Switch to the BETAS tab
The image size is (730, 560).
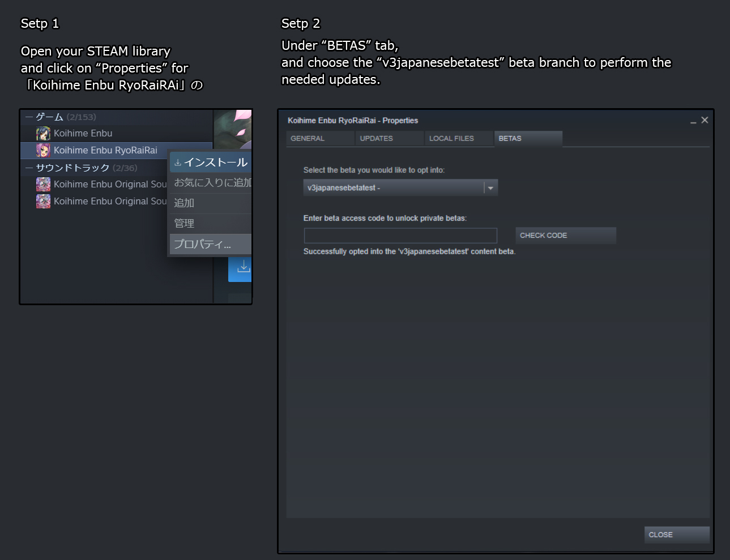click(x=528, y=139)
